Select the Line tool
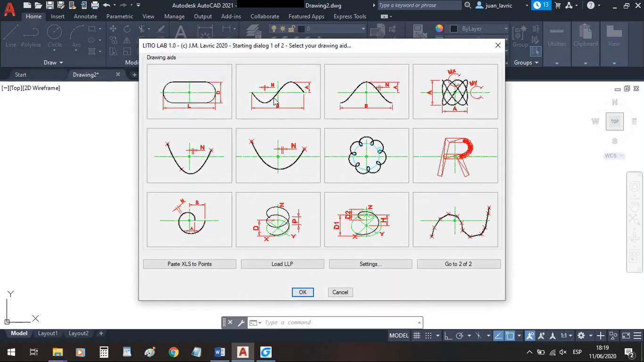 point(11,36)
